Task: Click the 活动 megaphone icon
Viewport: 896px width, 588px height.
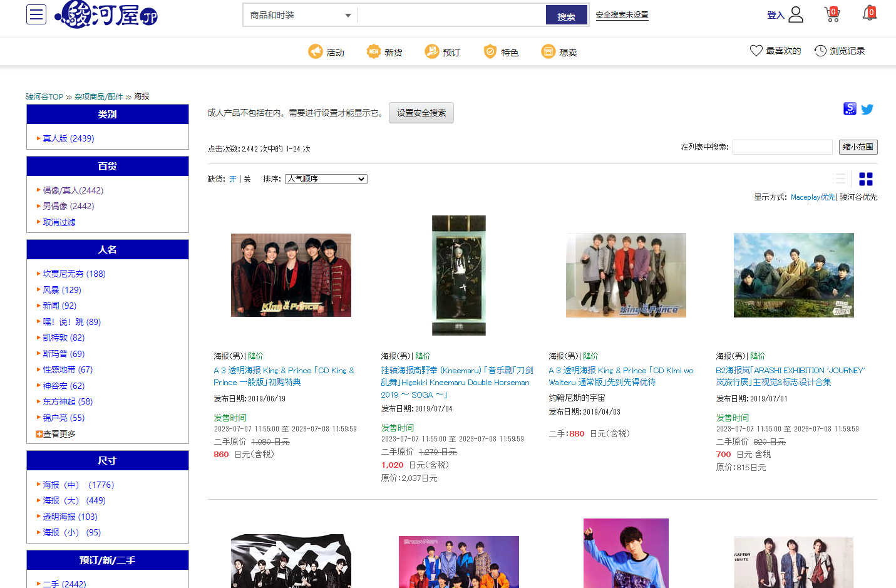Action: tap(316, 51)
